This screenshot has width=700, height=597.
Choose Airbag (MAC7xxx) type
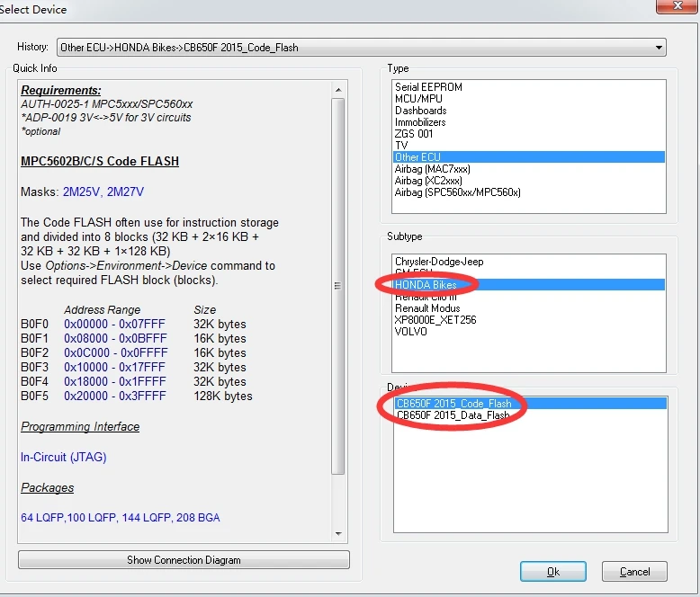[528, 169]
